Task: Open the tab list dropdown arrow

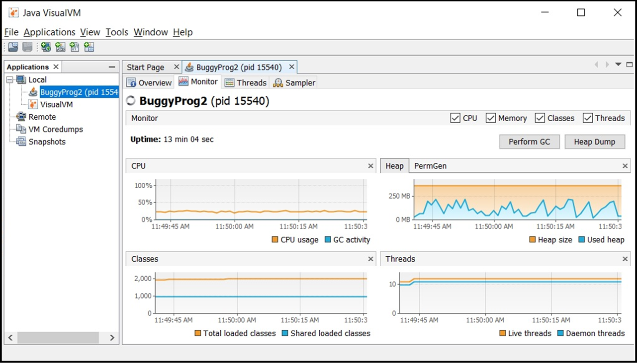Action: tap(618, 65)
